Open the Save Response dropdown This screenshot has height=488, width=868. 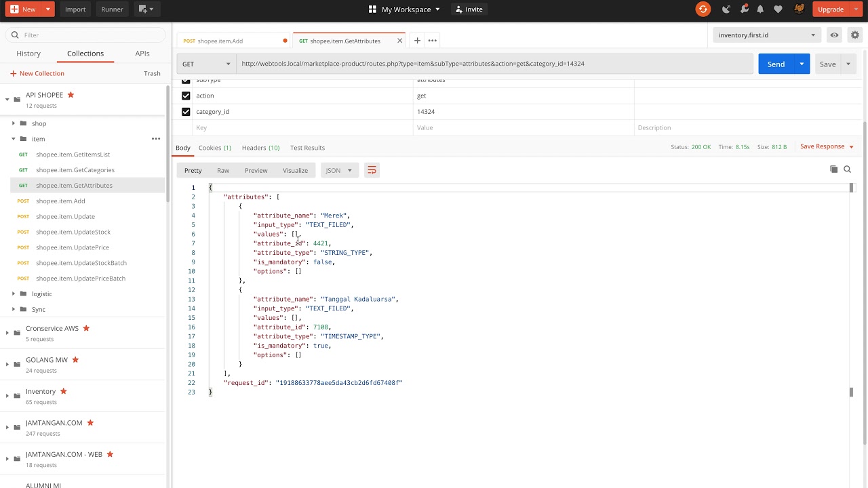coord(827,146)
